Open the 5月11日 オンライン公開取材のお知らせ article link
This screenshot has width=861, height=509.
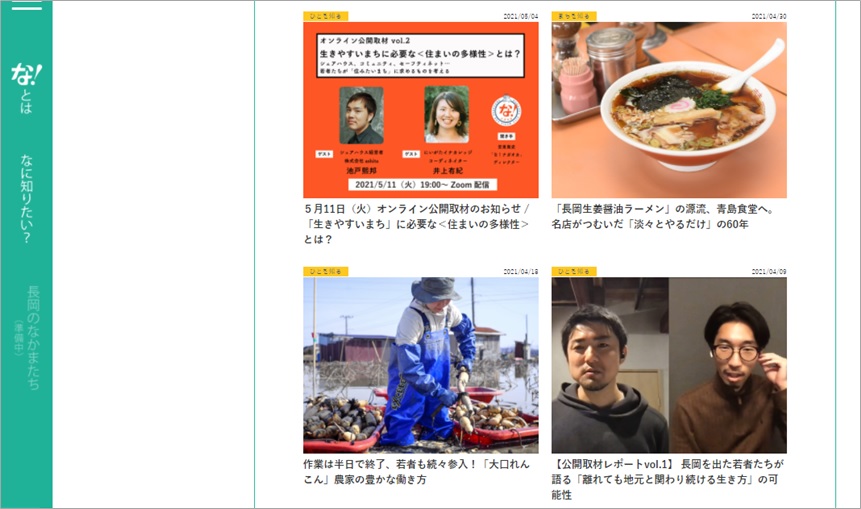pyautogui.click(x=417, y=224)
